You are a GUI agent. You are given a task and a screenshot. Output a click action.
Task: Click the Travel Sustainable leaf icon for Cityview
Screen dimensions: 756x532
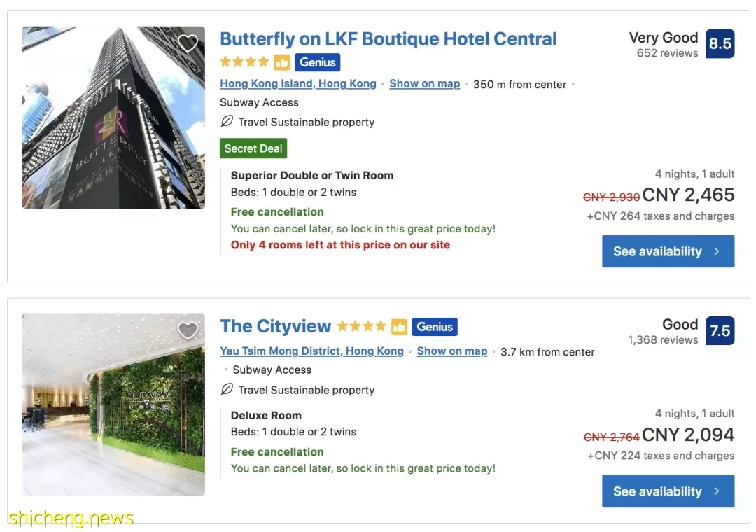click(227, 388)
